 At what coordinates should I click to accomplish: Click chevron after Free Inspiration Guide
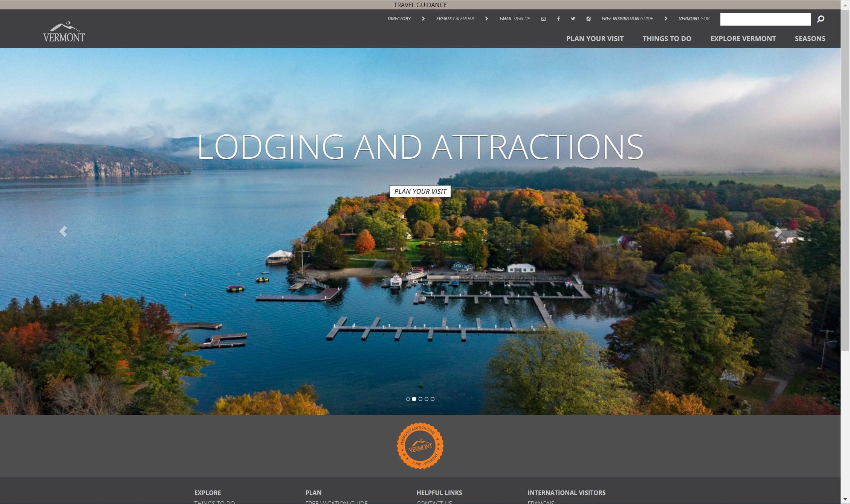click(666, 19)
